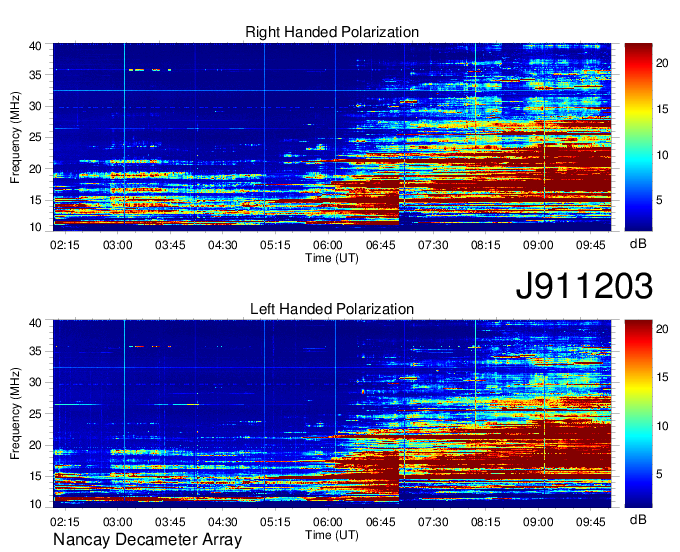
Task: Click the 'Left Handed Polarization' title
Action: [332, 309]
